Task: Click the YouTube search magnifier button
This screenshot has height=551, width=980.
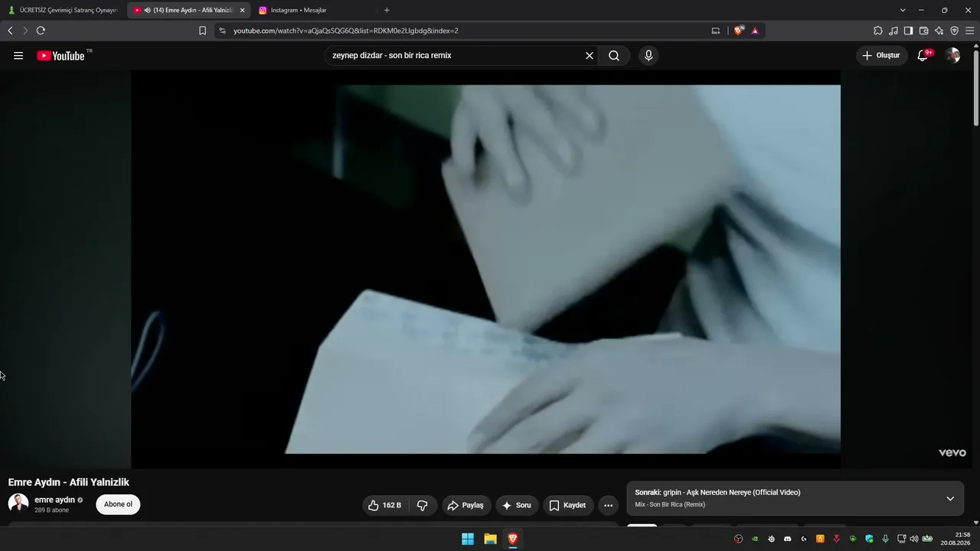Action: [614, 55]
